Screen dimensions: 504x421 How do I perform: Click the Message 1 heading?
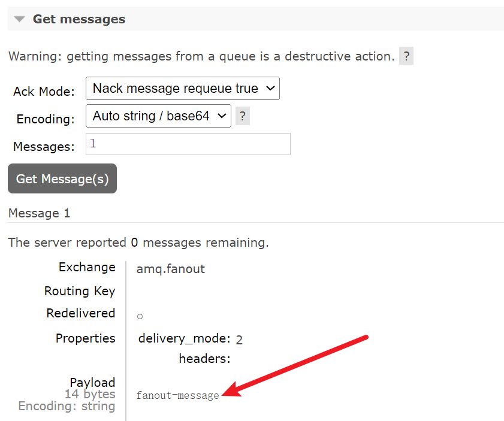(x=39, y=213)
